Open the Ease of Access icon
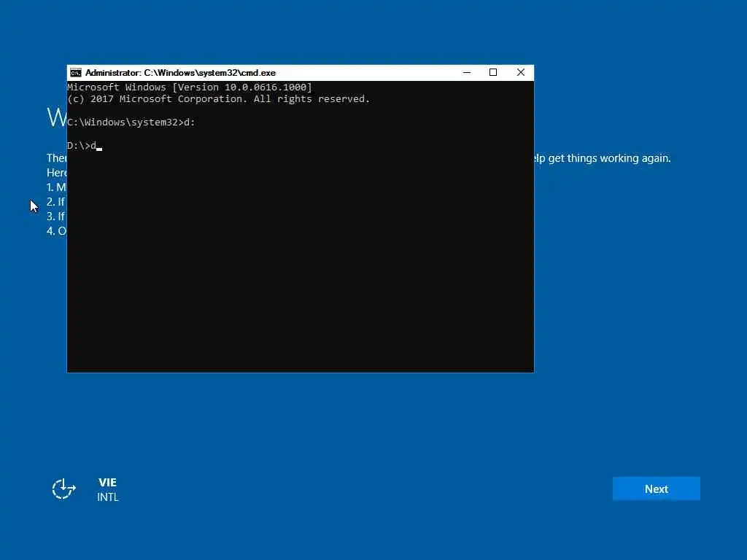The image size is (747, 560). coord(64,489)
